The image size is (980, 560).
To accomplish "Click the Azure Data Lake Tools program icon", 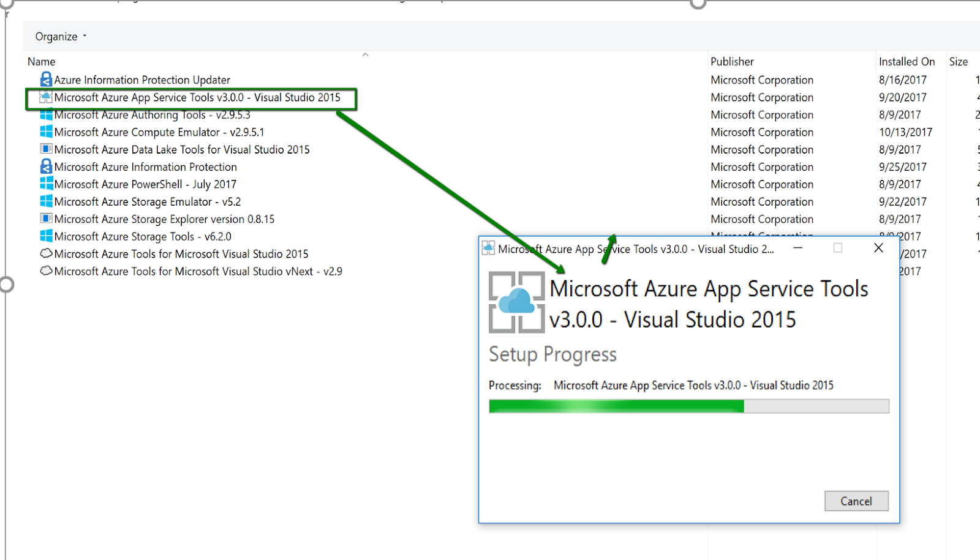I will point(45,149).
